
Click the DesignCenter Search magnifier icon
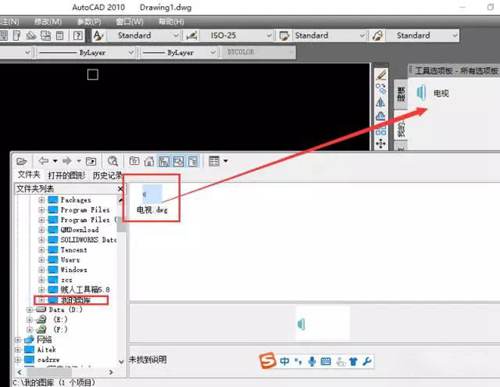pyautogui.click(x=113, y=161)
